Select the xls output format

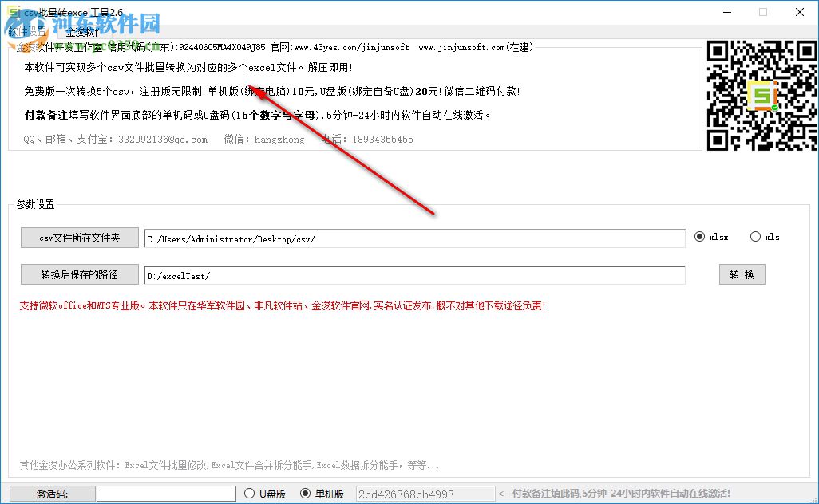pos(755,236)
